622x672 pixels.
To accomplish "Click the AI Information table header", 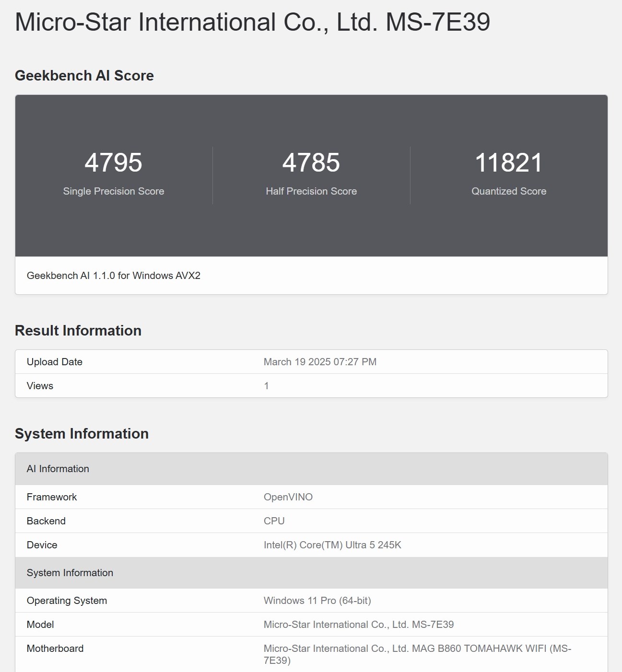I will pos(58,469).
